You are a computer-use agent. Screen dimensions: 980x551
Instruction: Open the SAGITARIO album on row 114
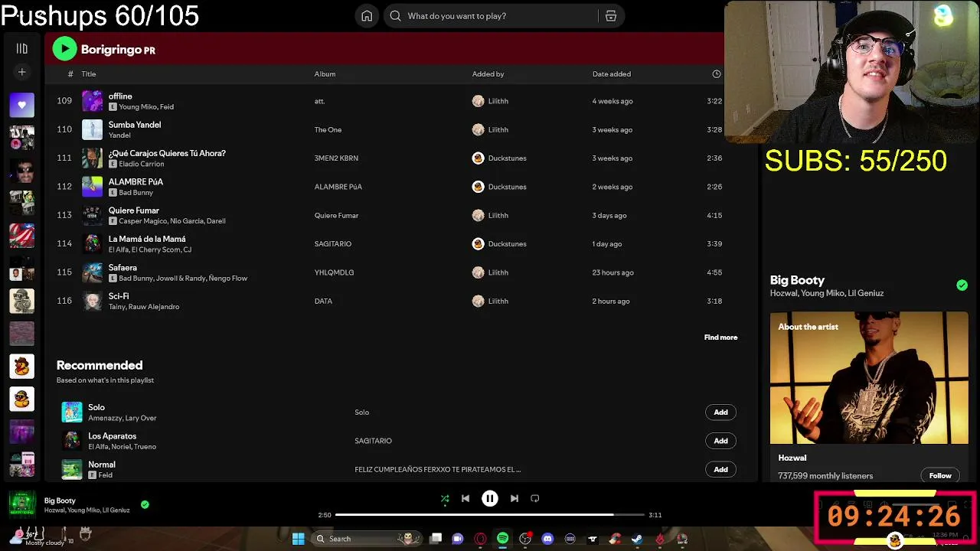pyautogui.click(x=332, y=244)
